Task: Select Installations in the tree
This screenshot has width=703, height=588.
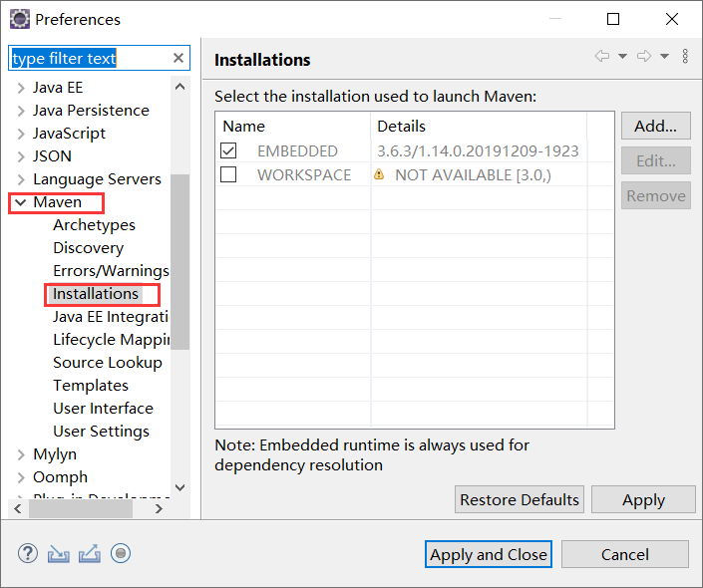Action: pyautogui.click(x=96, y=294)
